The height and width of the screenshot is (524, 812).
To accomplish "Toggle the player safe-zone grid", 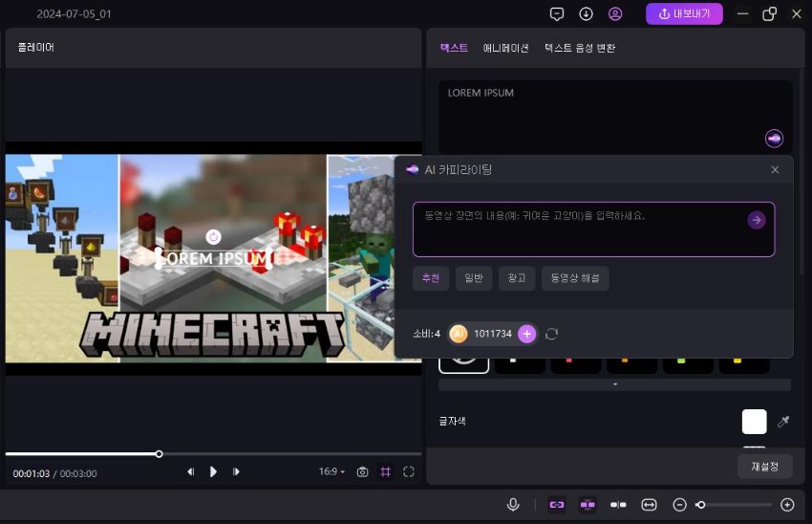I will coord(386,471).
